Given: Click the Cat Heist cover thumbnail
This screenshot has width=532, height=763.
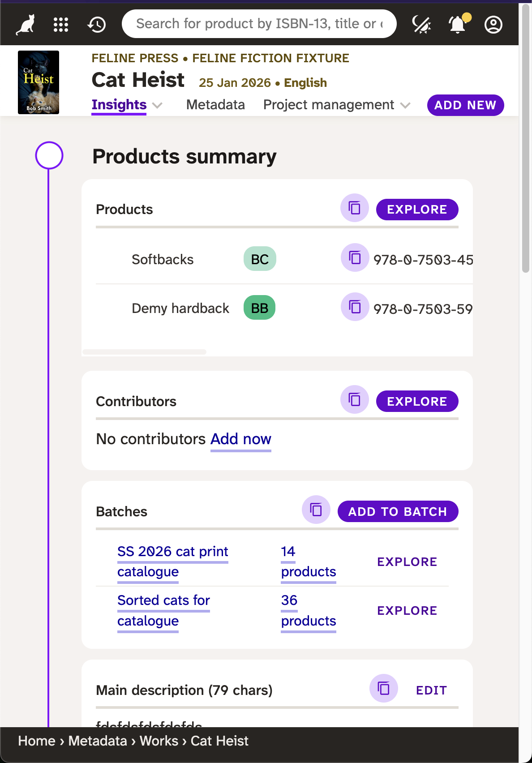Looking at the screenshot, I should coord(39,82).
